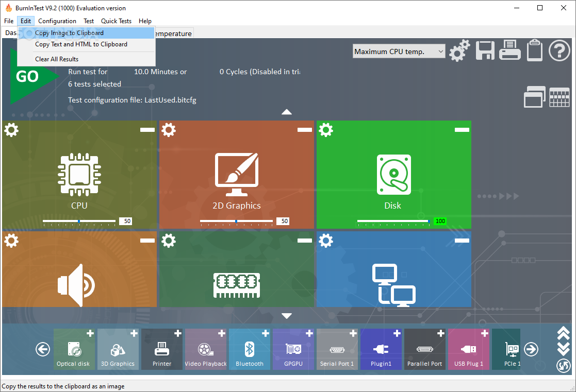Select the PCIe 1 test tile
The height and width of the screenshot is (392, 576).
[x=506, y=349]
